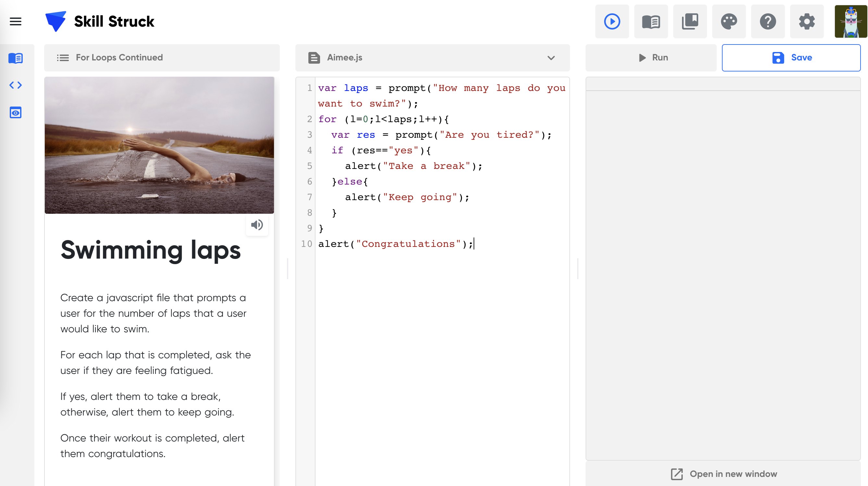Image resolution: width=868 pixels, height=486 pixels.
Task: Click the Swimming laps heading
Action: pos(151,250)
